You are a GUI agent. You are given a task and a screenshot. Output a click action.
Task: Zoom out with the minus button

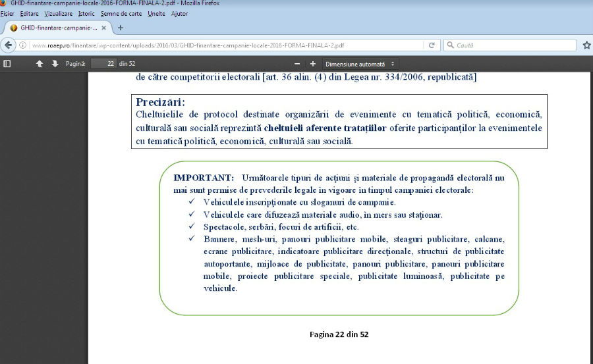(x=297, y=64)
